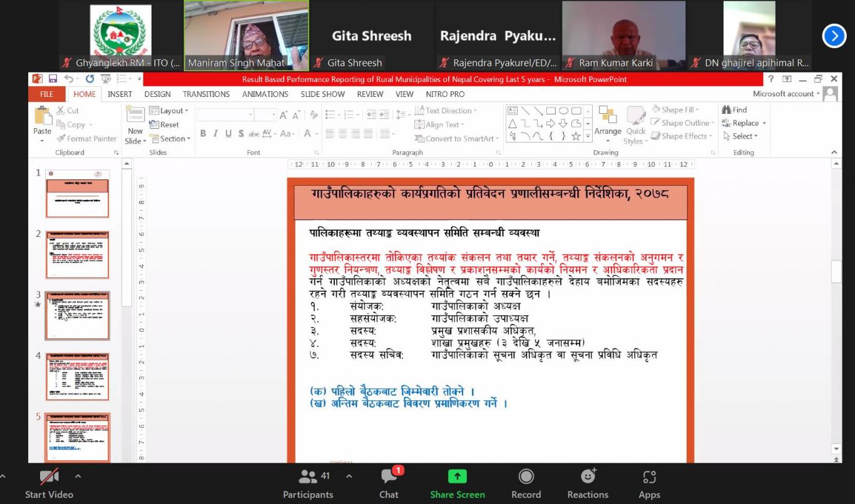Open the Reactions menu
Image resolution: width=855 pixels, height=504 pixels.
pos(587,477)
